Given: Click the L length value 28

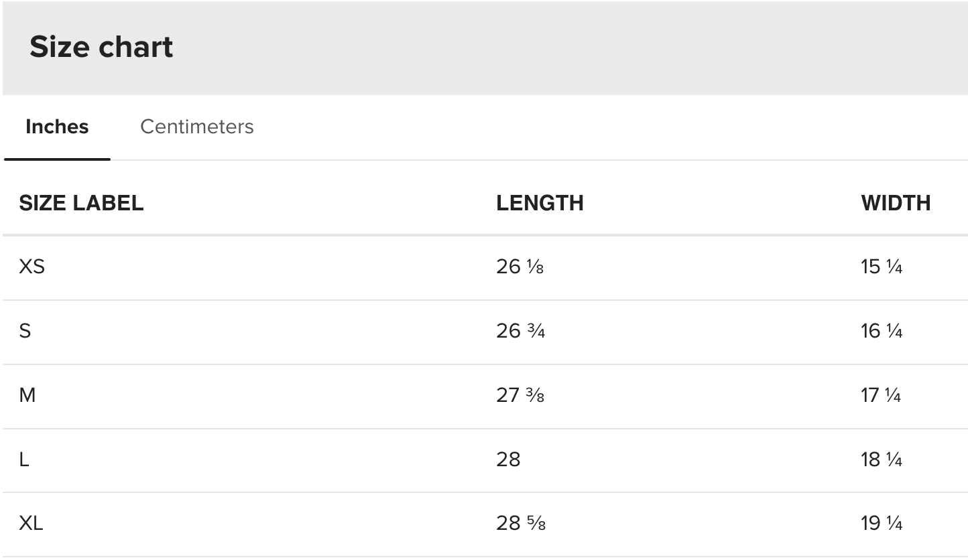Looking at the screenshot, I should (508, 460).
